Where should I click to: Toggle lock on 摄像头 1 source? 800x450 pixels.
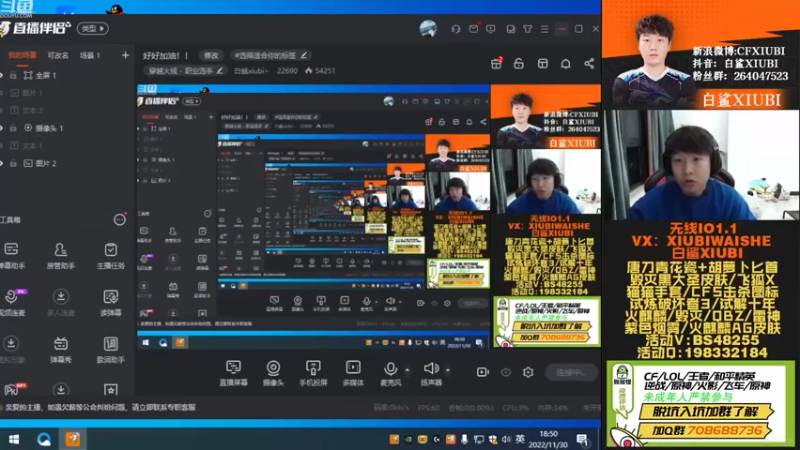point(13,128)
